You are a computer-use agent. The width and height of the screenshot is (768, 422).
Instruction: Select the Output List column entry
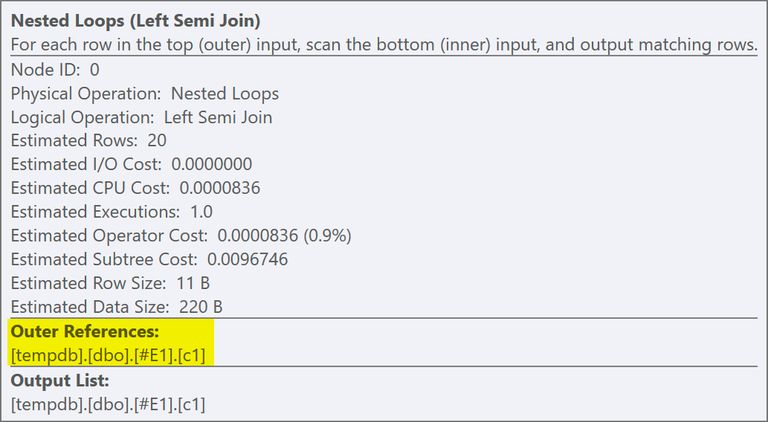108,405
